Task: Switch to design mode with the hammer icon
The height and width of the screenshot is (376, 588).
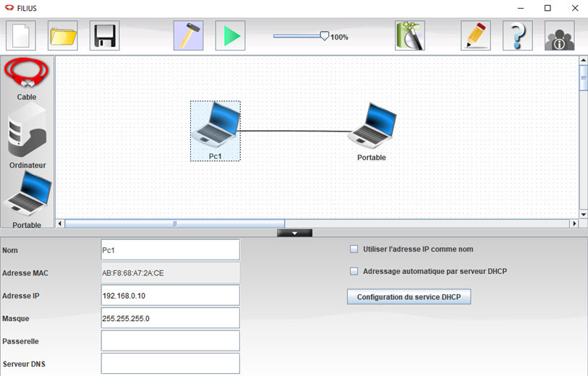Action: [x=188, y=35]
